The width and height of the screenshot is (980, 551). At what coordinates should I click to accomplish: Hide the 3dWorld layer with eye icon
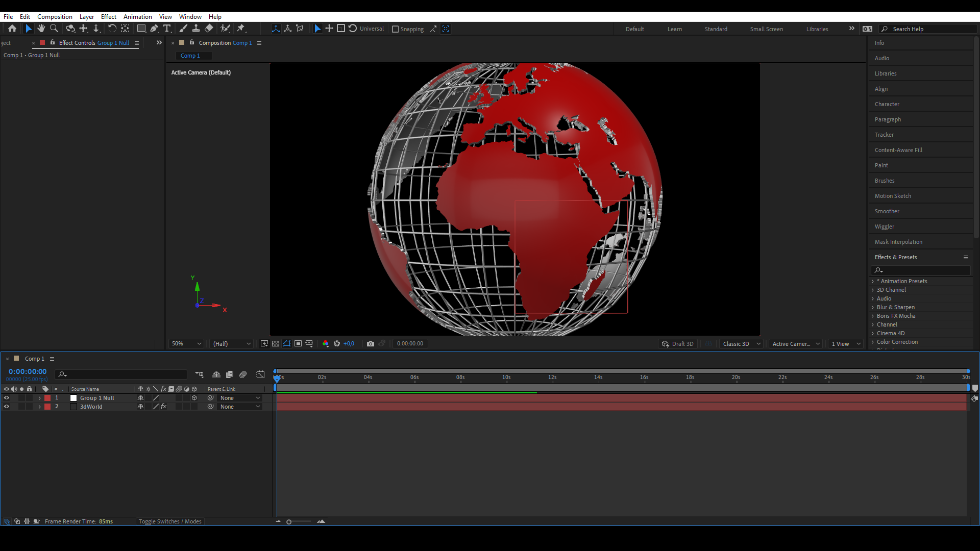[7, 407]
